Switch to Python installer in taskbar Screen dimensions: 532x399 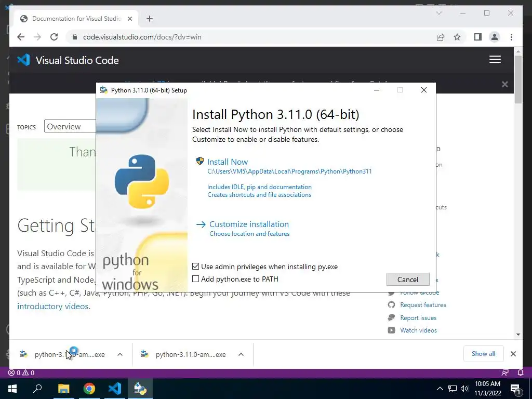[140, 389]
